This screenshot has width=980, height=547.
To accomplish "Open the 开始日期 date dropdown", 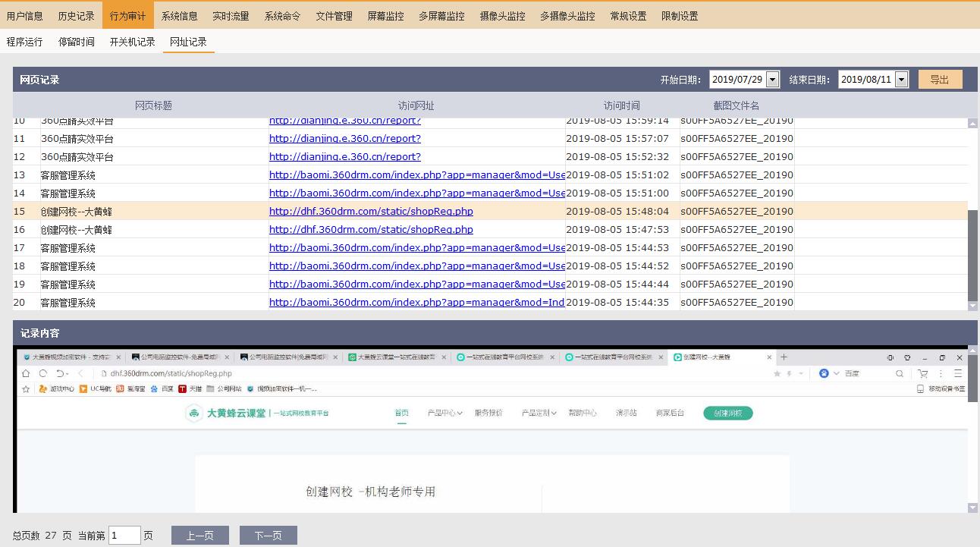I will pos(772,80).
